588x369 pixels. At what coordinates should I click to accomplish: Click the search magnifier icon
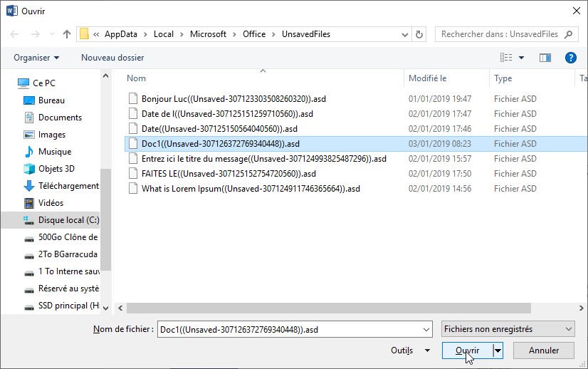tap(568, 34)
